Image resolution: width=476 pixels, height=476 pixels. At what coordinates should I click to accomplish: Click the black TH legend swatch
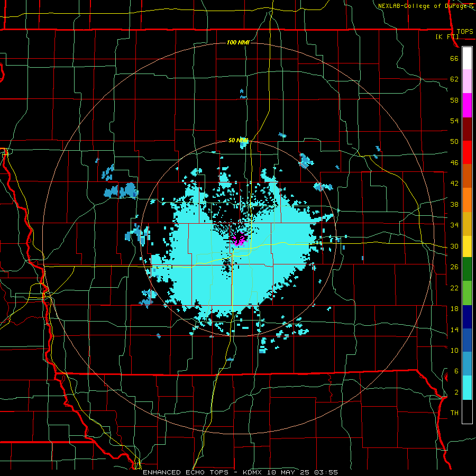tap(467, 411)
